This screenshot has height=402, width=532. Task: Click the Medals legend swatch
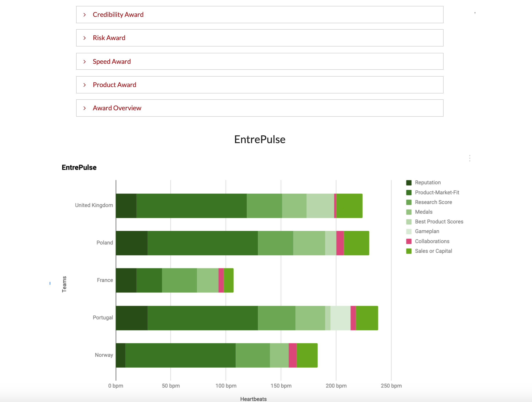point(409,212)
